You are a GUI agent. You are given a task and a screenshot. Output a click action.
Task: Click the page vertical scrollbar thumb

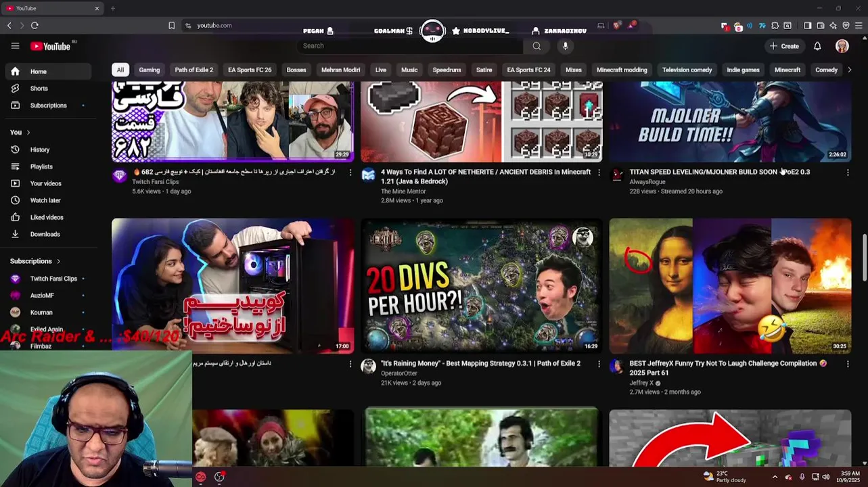(864, 257)
